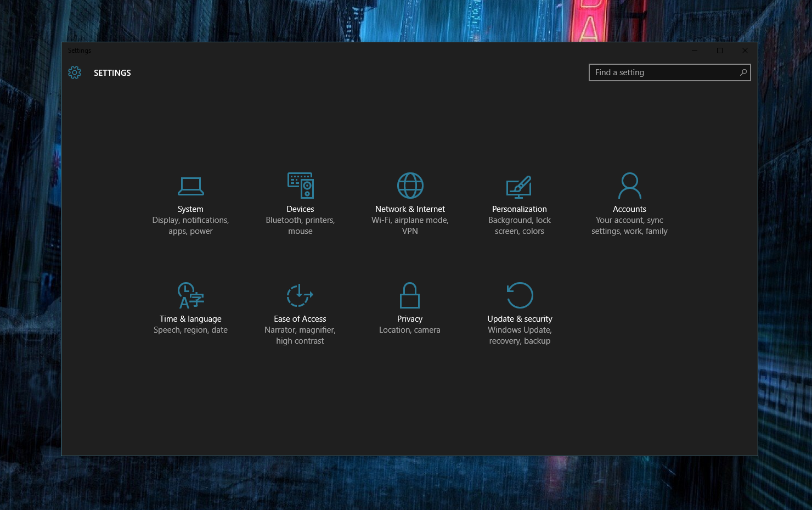The width and height of the screenshot is (812, 510).
Task: Click the Personalization label
Action: [520, 209]
